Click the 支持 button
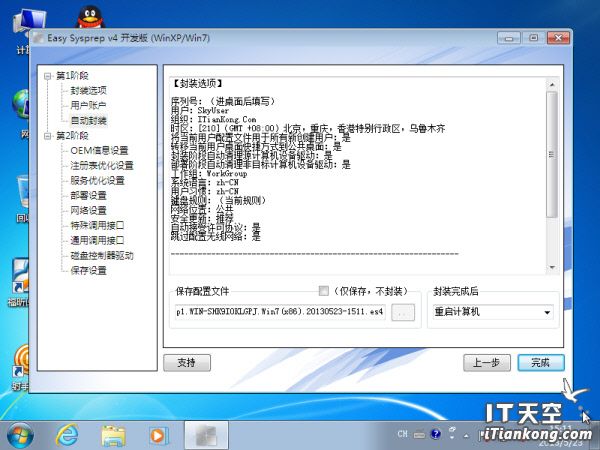The height and width of the screenshot is (450, 600). click(x=187, y=363)
